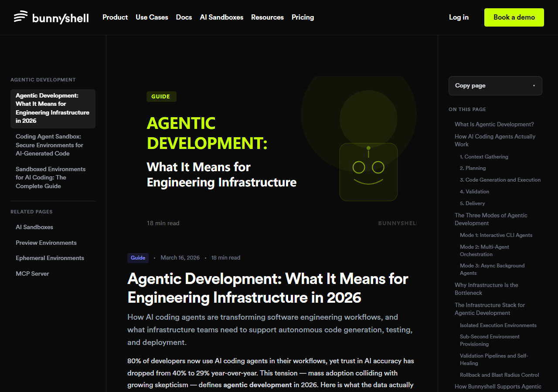This screenshot has height=392, width=558.
Task: Open Preview Environments related page
Action: pos(46,243)
